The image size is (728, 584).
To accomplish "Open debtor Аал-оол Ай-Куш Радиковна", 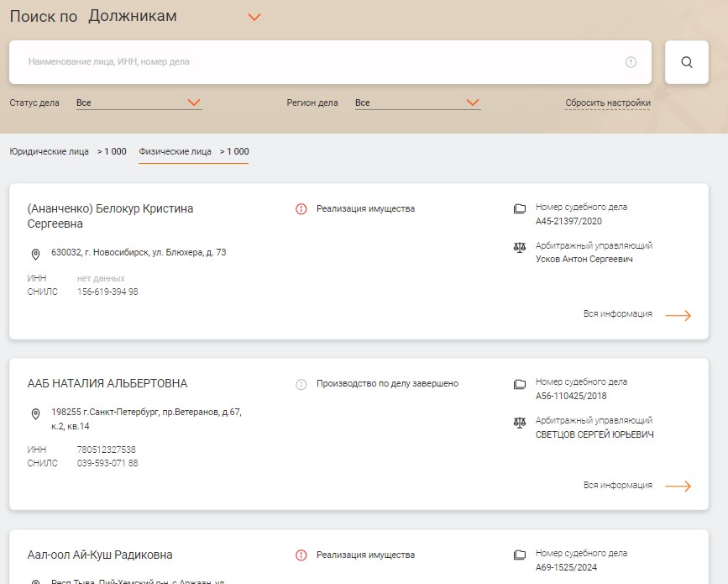I will (100, 555).
